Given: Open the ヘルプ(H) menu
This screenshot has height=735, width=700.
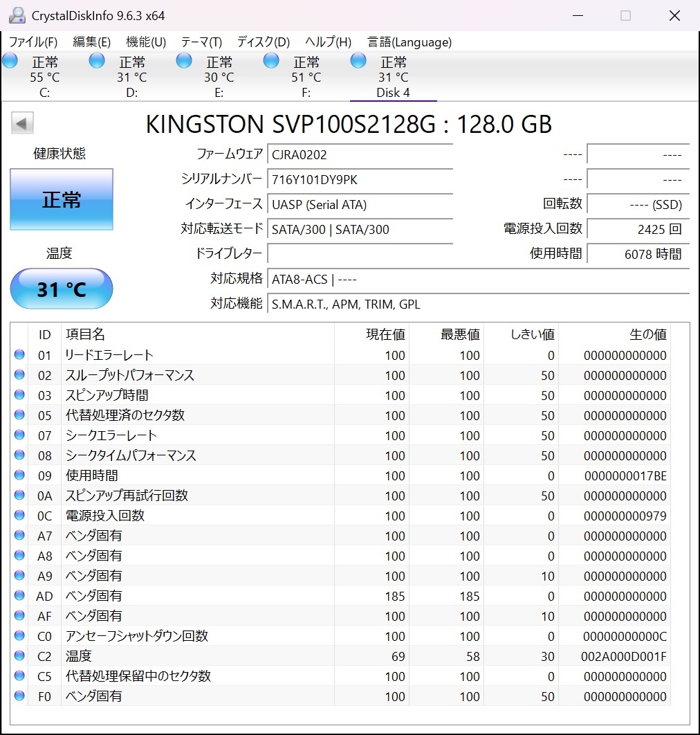Looking at the screenshot, I should pyautogui.click(x=328, y=42).
